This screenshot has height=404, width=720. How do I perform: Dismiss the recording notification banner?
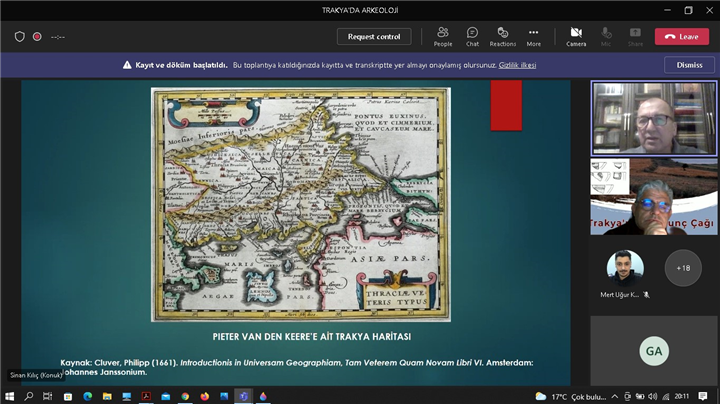[689, 65]
